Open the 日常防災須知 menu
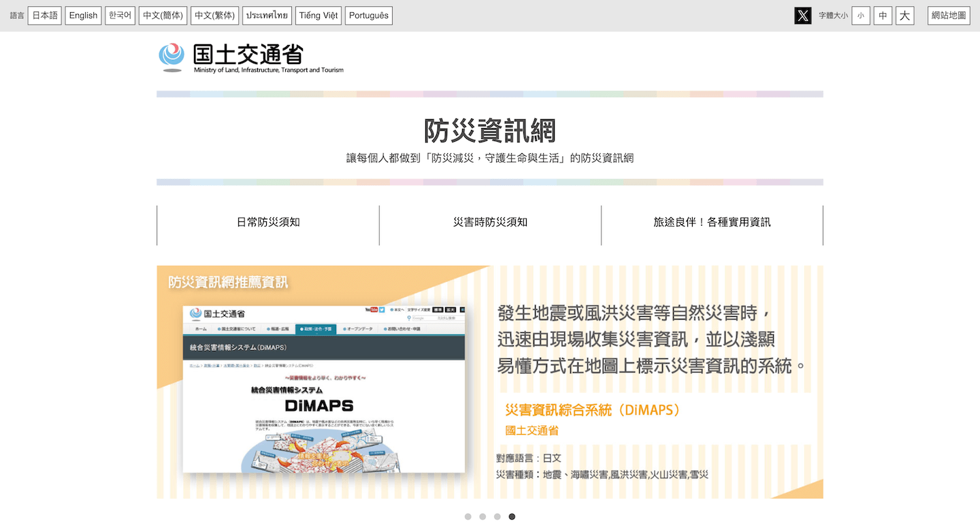This screenshot has height=532, width=980. (268, 222)
